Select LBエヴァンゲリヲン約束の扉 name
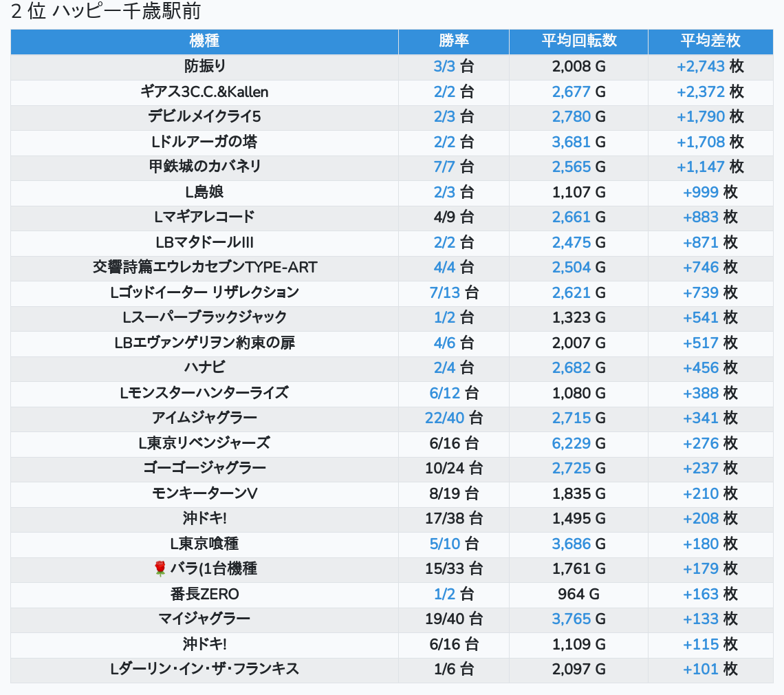784x695 pixels. pyautogui.click(x=204, y=343)
